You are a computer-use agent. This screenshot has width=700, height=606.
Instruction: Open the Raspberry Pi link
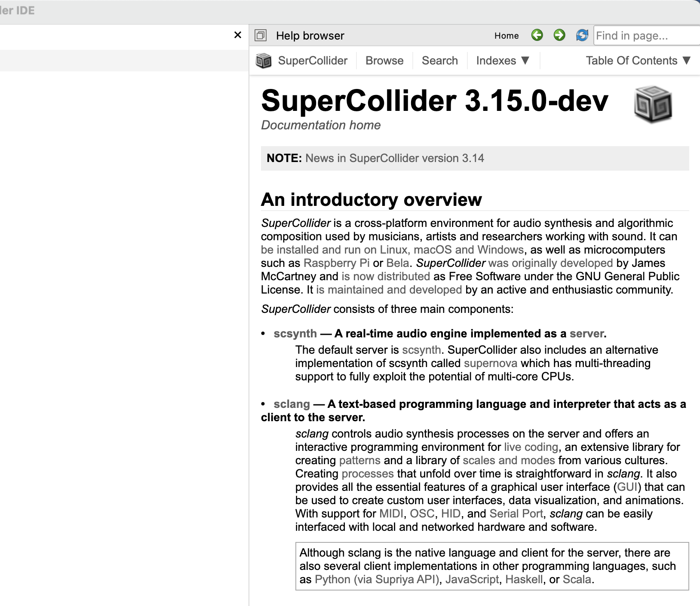pyautogui.click(x=337, y=263)
